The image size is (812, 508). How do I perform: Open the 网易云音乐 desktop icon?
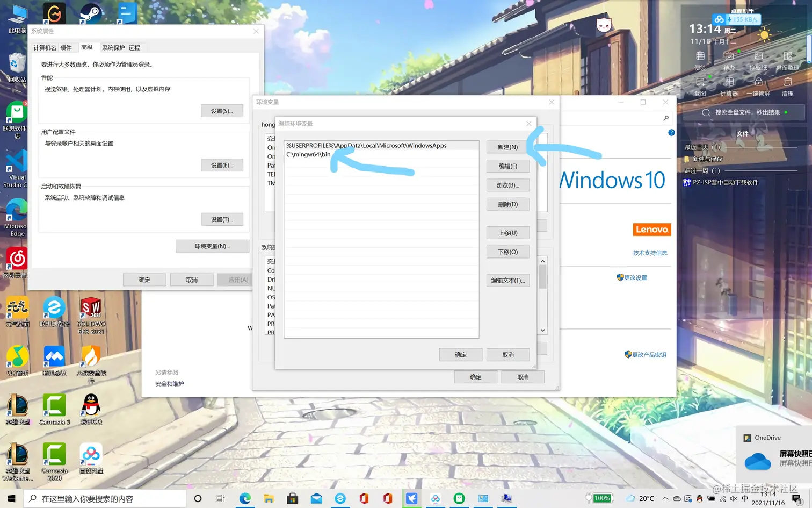click(x=16, y=262)
